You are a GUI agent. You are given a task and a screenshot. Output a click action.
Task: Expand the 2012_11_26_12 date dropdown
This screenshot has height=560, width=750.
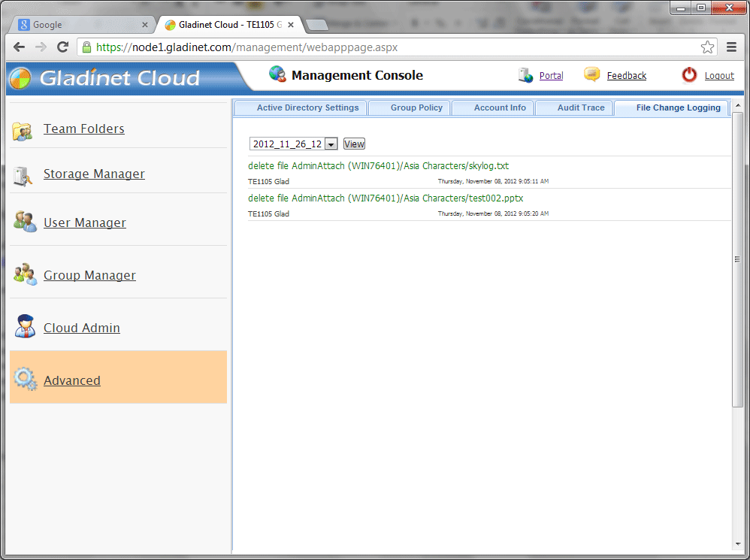coord(331,144)
